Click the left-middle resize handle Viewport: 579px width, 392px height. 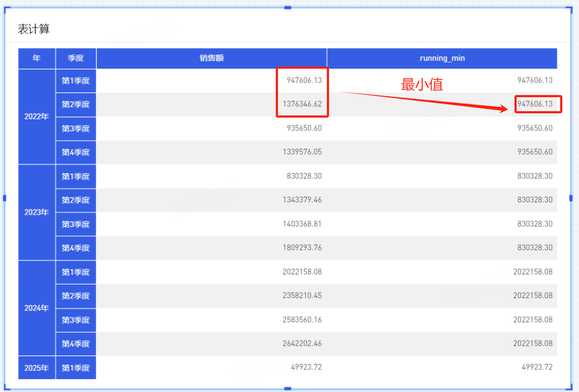tap(5, 198)
